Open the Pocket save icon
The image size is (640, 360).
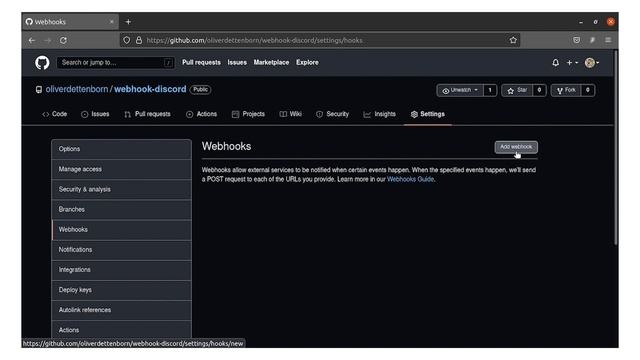click(x=576, y=40)
